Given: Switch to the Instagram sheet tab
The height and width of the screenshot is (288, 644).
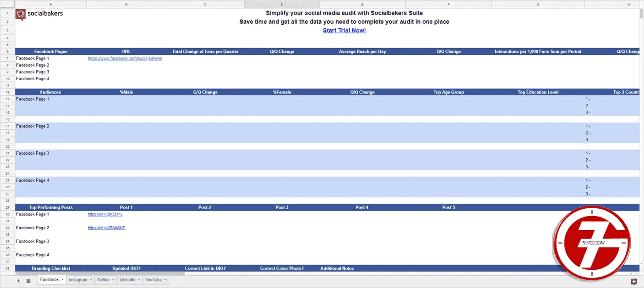Looking at the screenshot, I should (x=78, y=280).
